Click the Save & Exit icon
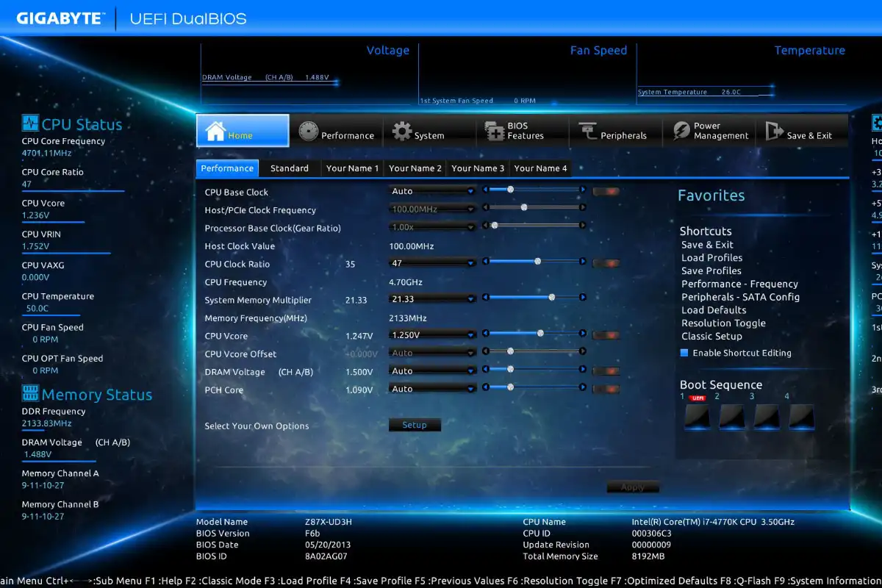This screenshot has height=588, width=882. (774, 130)
